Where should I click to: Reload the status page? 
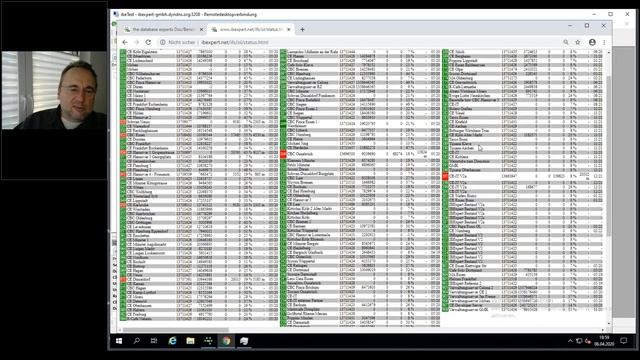(x=148, y=42)
